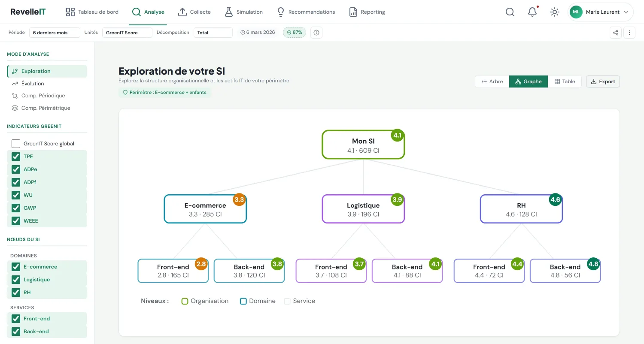Uncheck the TPE indicator
Image resolution: width=644 pixels, height=344 pixels.
pos(16,157)
